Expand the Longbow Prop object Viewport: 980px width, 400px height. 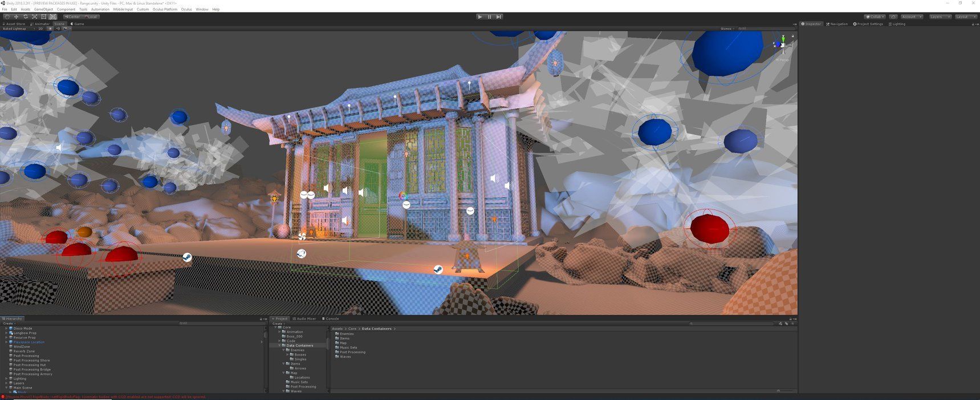click(6, 333)
